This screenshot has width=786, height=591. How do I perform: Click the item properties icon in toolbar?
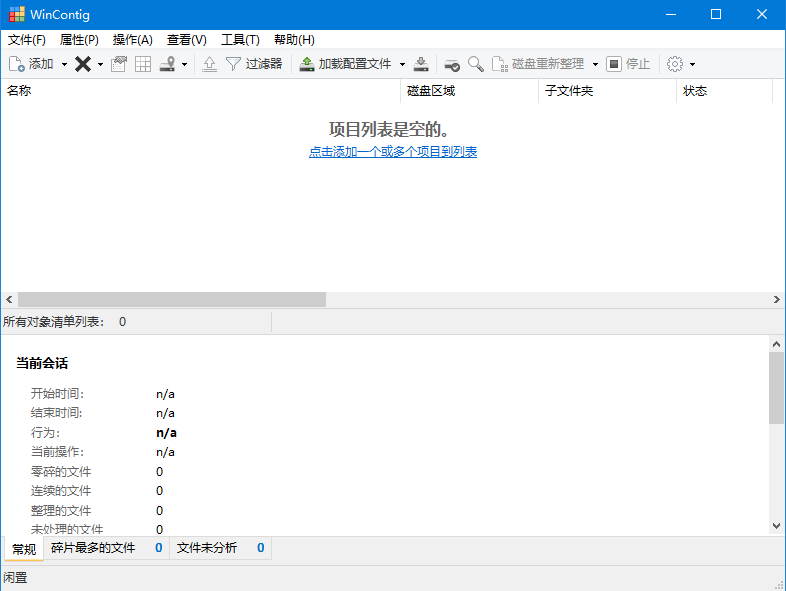tap(119, 64)
